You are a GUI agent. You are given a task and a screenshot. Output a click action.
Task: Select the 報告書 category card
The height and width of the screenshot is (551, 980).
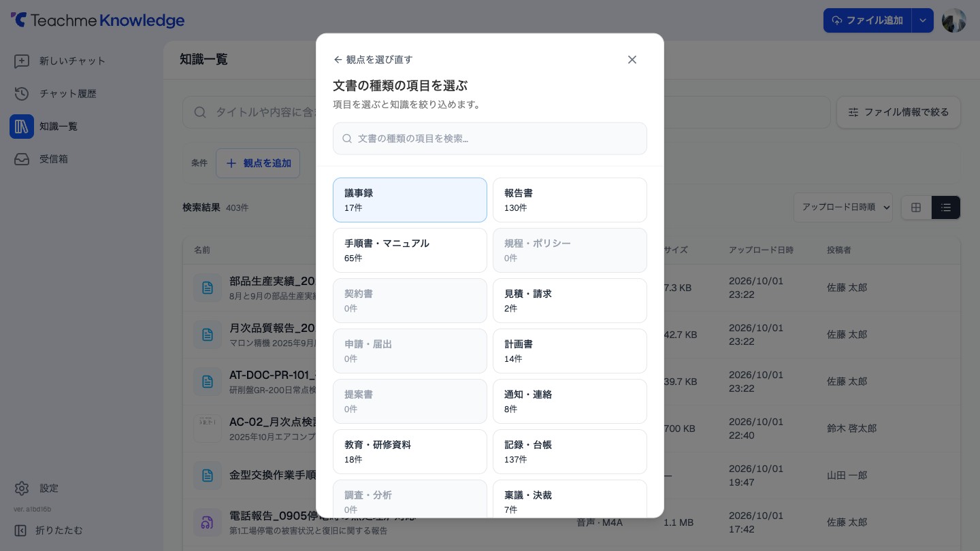click(570, 200)
